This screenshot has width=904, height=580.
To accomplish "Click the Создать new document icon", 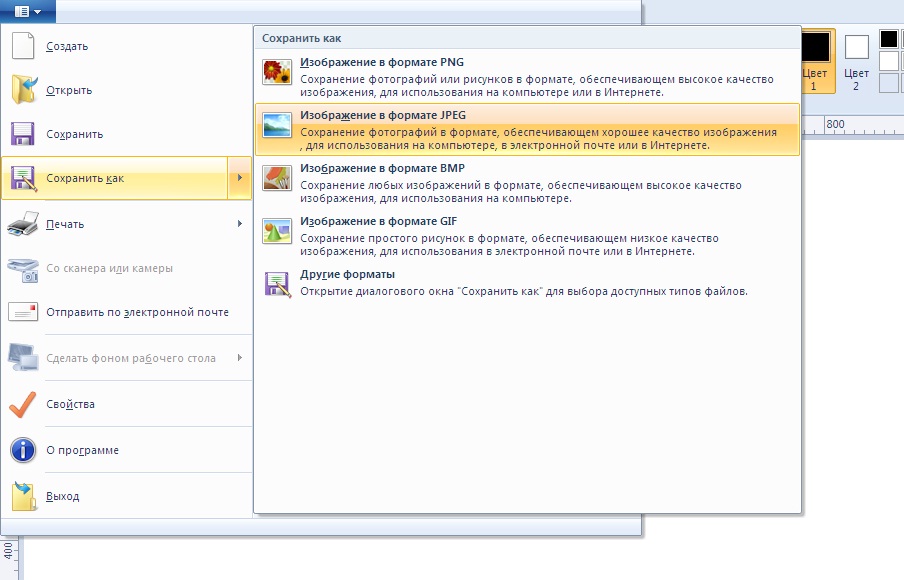I will tap(23, 46).
